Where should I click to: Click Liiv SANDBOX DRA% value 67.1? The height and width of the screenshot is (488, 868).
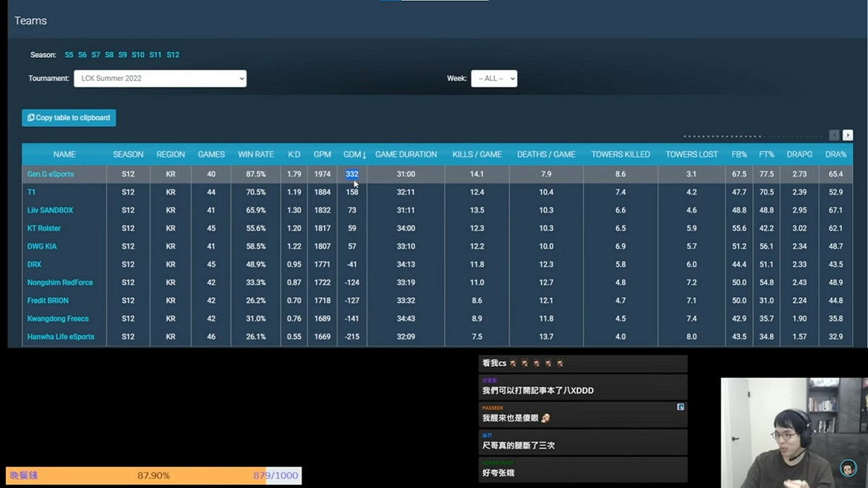835,210
